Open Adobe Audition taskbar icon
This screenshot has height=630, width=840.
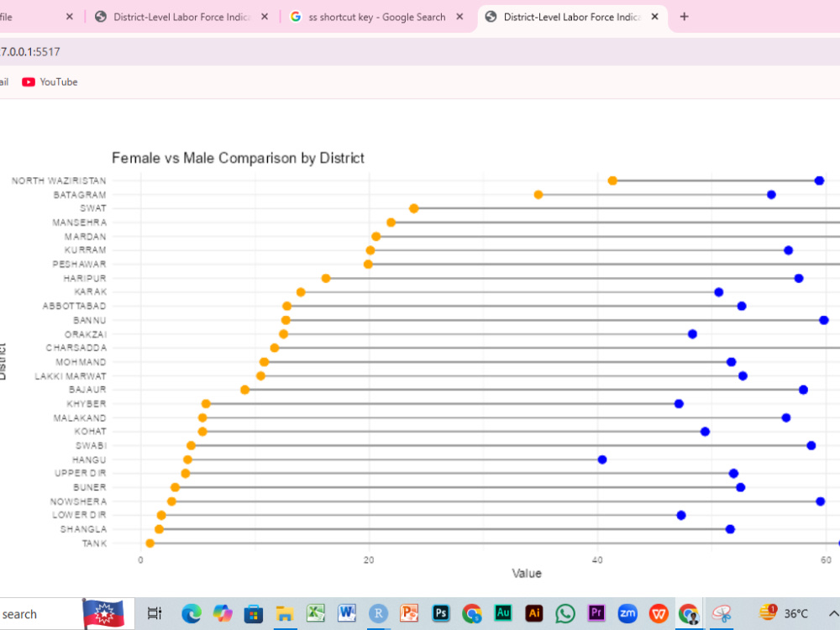tap(503, 613)
